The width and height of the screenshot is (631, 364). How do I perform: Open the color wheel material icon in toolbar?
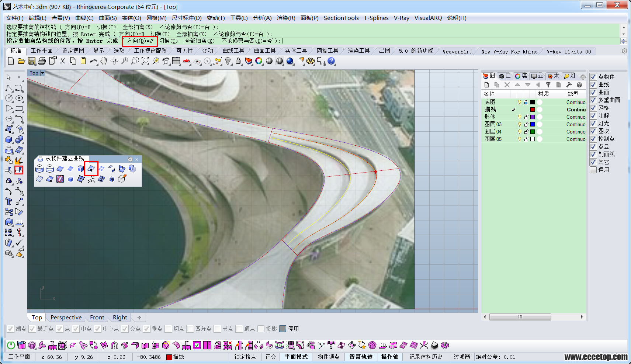259,61
